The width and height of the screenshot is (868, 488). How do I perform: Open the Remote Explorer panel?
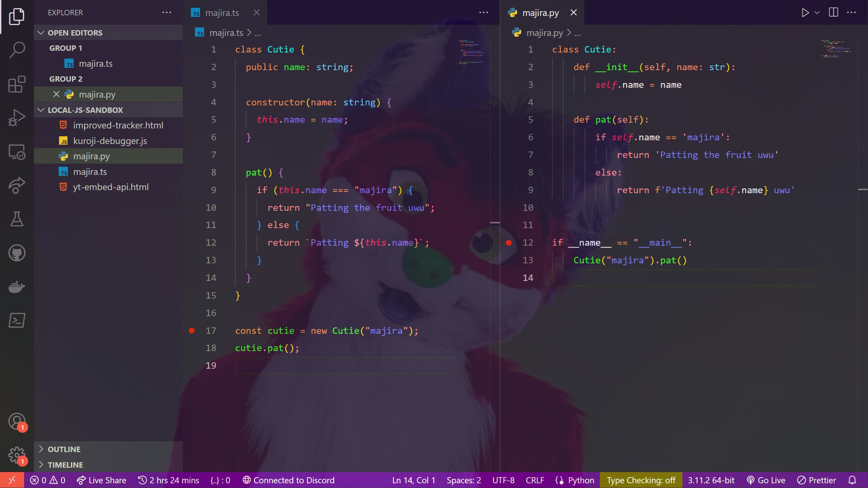click(x=16, y=152)
